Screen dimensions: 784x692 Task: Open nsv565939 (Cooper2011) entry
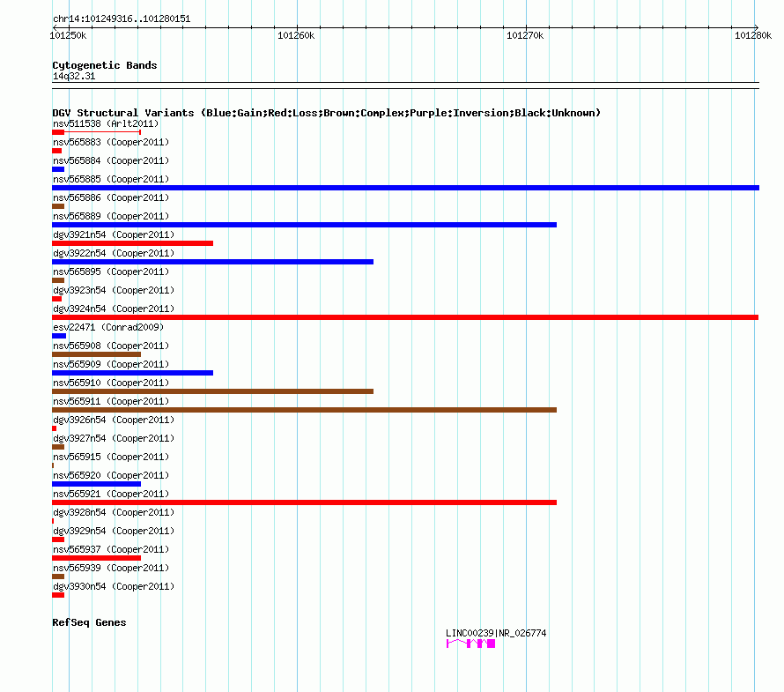click(111, 568)
